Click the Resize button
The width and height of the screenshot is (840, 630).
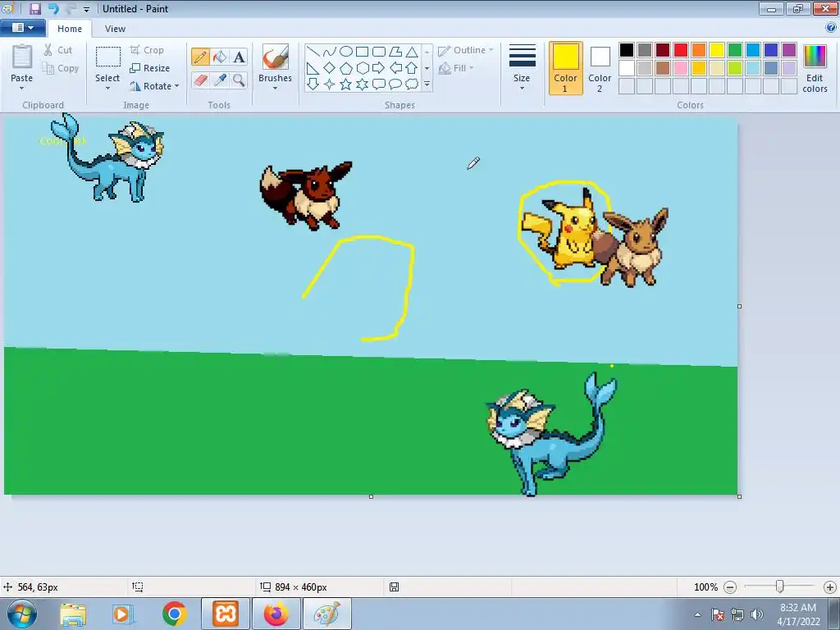pyautogui.click(x=150, y=68)
